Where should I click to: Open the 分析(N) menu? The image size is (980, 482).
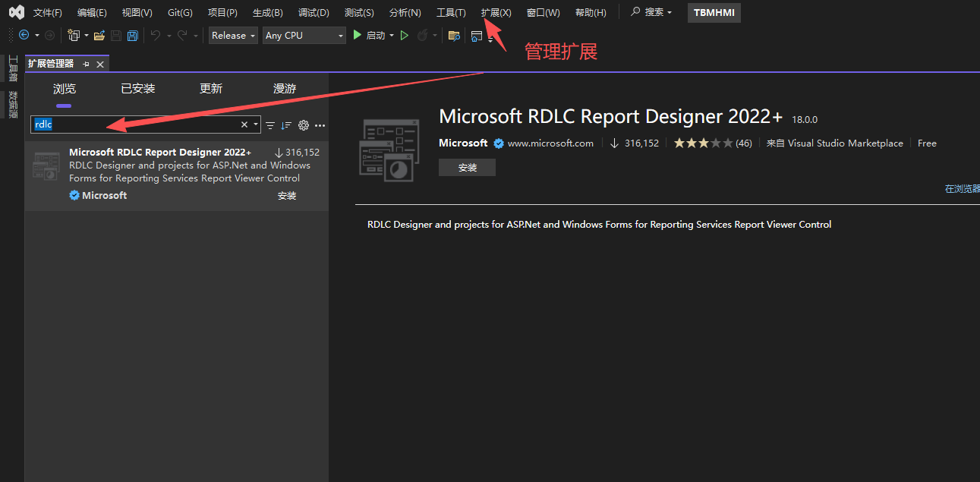click(x=405, y=13)
